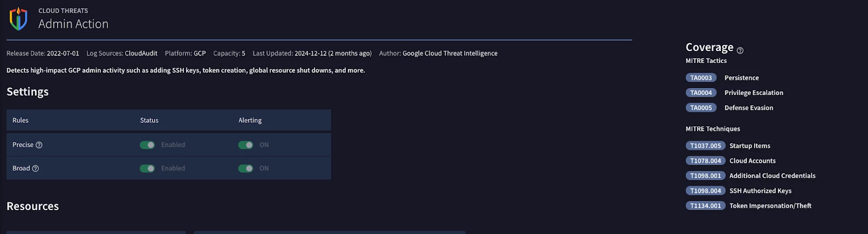Click Additional Cloud Credentials label
This screenshot has height=234, width=868.
(x=772, y=176)
